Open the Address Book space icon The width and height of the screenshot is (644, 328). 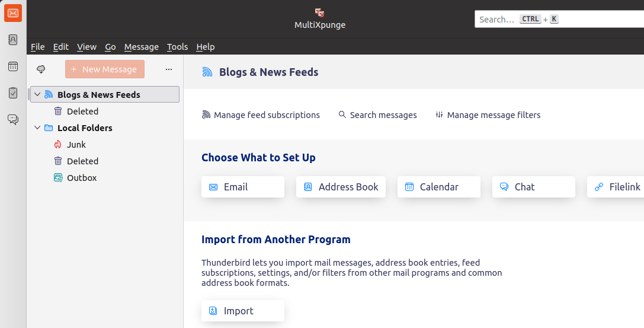point(13,40)
